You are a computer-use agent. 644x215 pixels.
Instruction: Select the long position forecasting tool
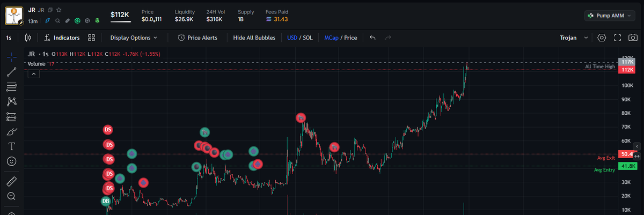click(11, 116)
